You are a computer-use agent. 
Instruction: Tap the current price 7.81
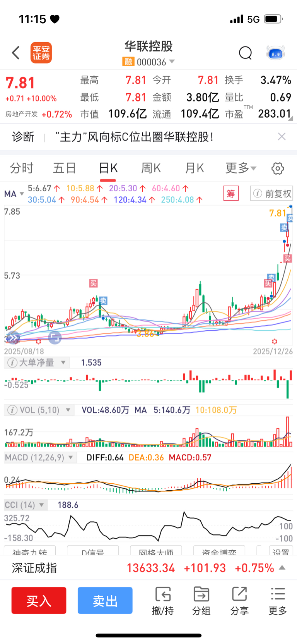tap(20, 83)
